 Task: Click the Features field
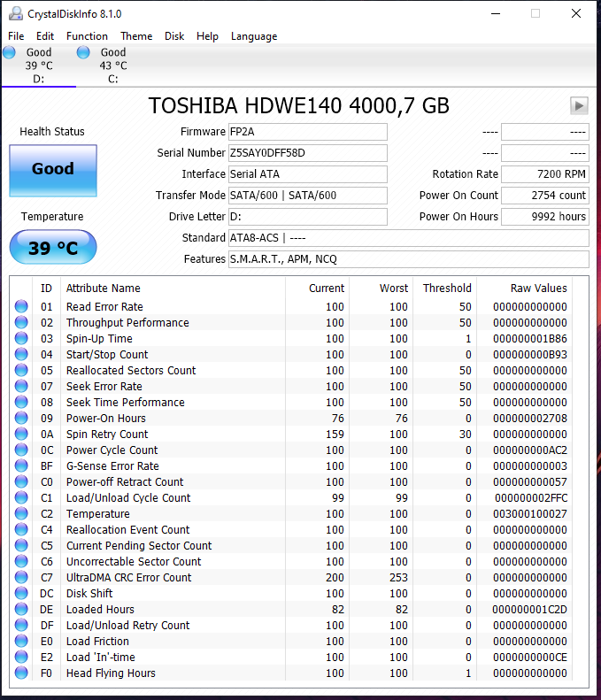(x=409, y=259)
